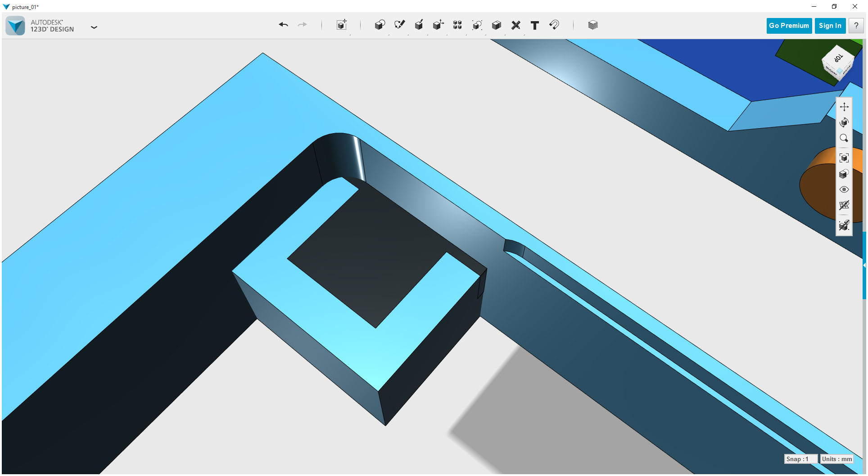Select the Sketch tool
The image size is (868, 476).
pos(399,25)
